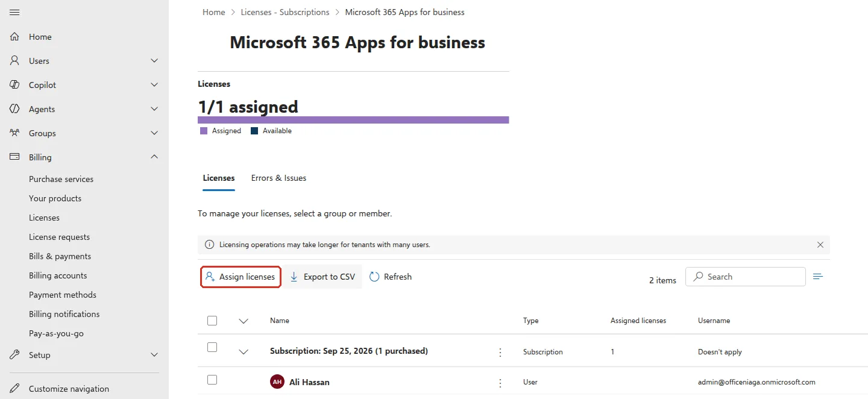Click the Users person icon
The height and width of the screenshot is (399, 868).
tap(15, 61)
